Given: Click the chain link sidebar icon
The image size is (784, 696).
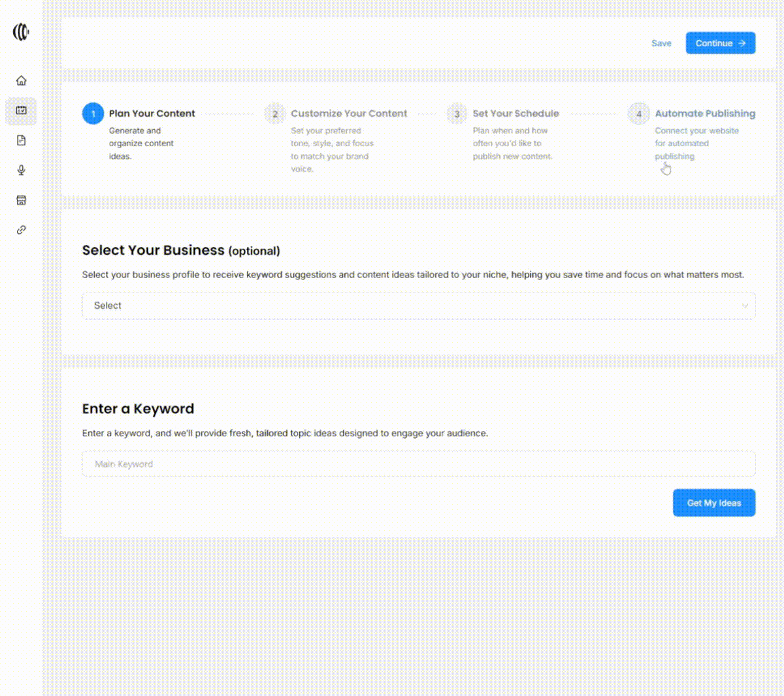Looking at the screenshot, I should point(21,230).
